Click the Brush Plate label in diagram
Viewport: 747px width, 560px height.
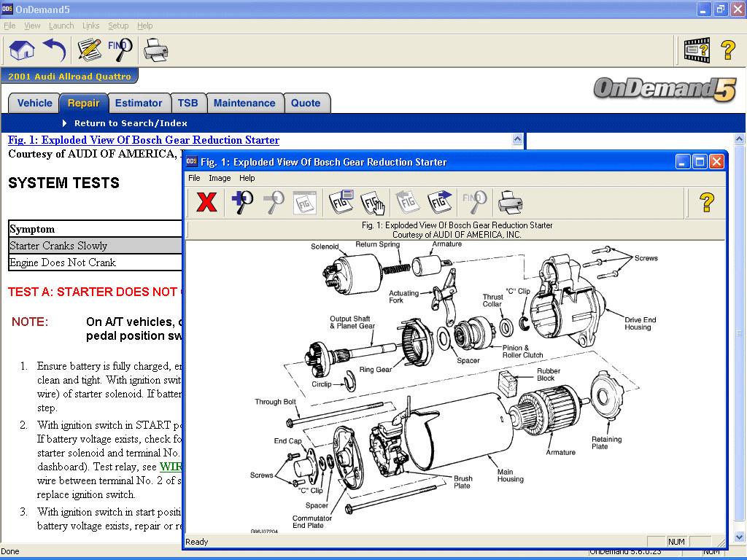click(x=462, y=482)
